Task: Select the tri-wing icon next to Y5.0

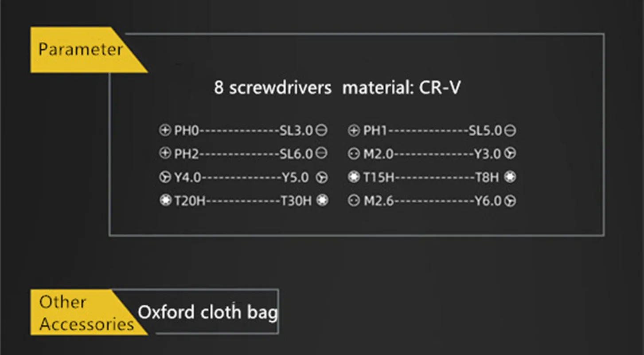Action: (322, 177)
